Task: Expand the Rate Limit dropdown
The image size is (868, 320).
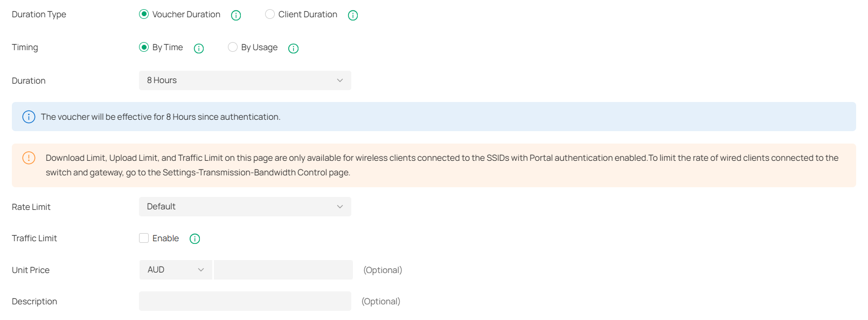Action: tap(245, 207)
